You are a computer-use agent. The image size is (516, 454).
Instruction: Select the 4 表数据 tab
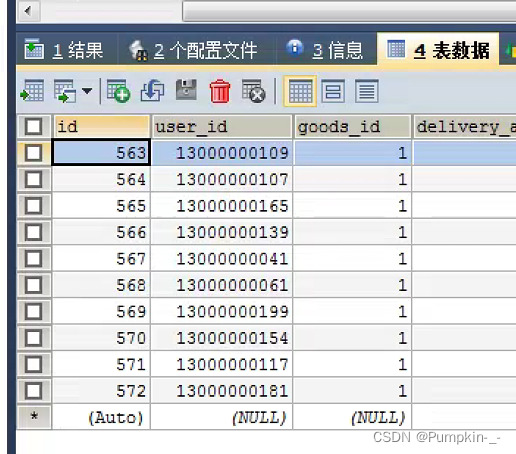pyautogui.click(x=438, y=50)
